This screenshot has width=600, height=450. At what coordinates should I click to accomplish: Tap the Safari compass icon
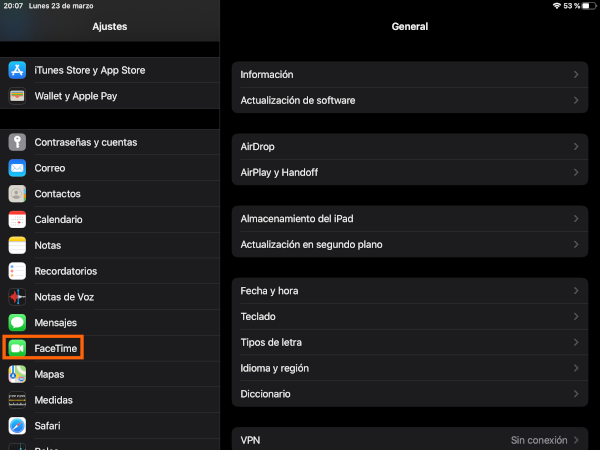tap(17, 425)
